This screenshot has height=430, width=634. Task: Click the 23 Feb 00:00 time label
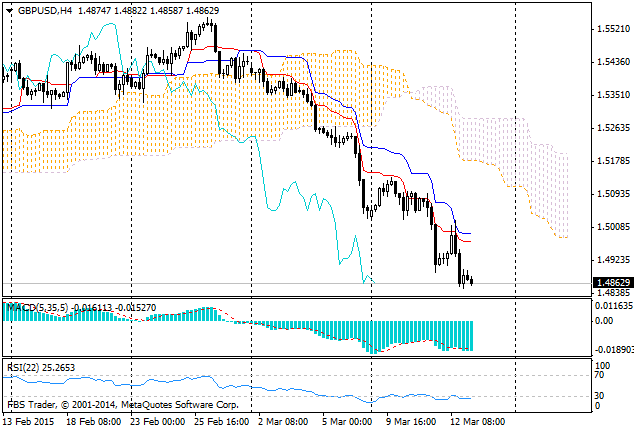(158, 422)
